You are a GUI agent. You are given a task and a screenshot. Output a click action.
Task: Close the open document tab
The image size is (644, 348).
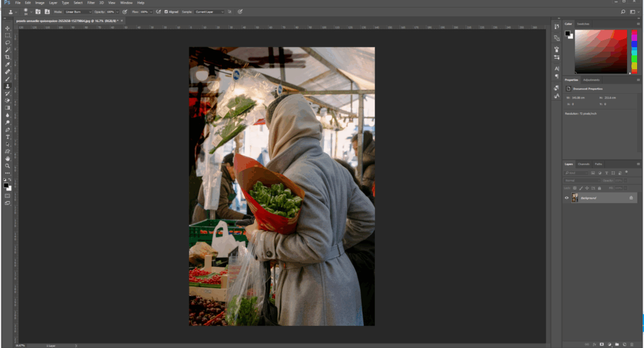pyautogui.click(x=121, y=21)
